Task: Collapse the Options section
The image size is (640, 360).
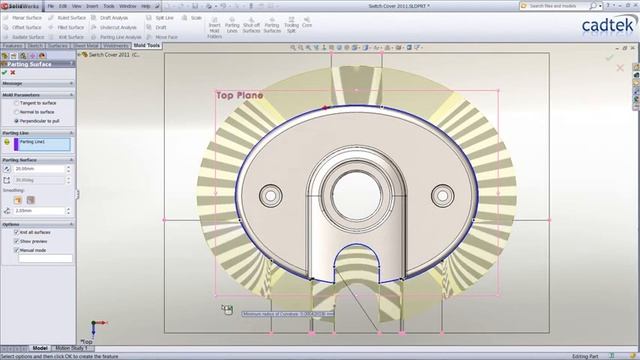Action: coord(71,224)
